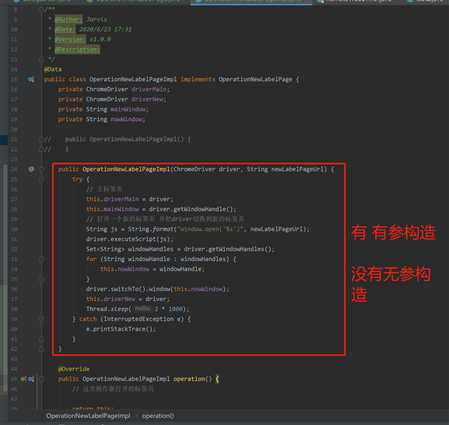This screenshot has height=425, width=449.
Task: Click the driverMain field declaration
Action: click(114, 89)
